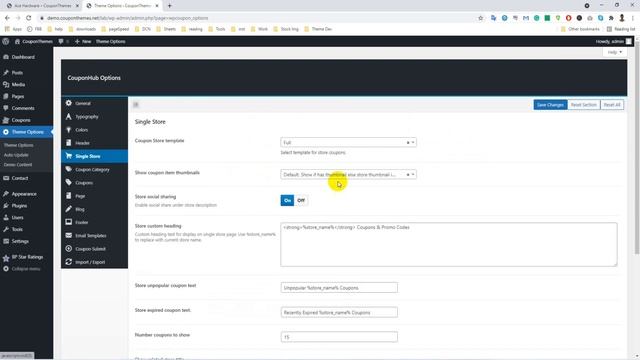
Task: Open Chrome profile avatar
Action: (x=622, y=18)
